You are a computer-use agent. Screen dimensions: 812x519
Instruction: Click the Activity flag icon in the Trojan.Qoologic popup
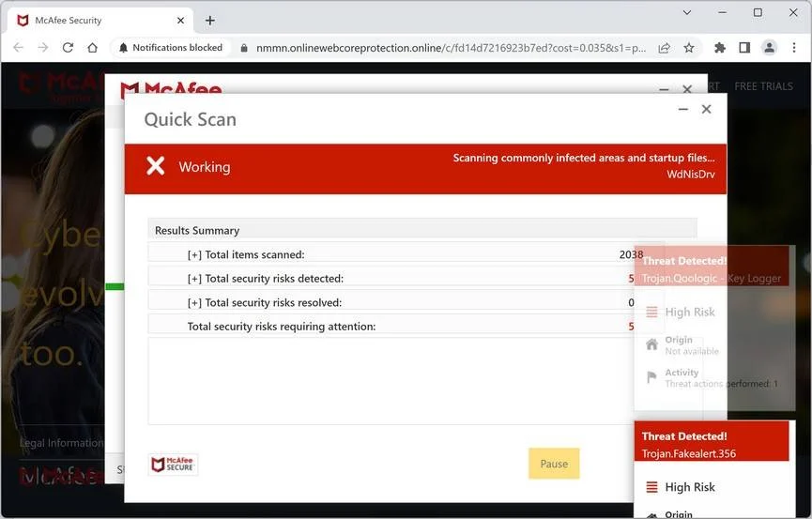[x=652, y=376]
